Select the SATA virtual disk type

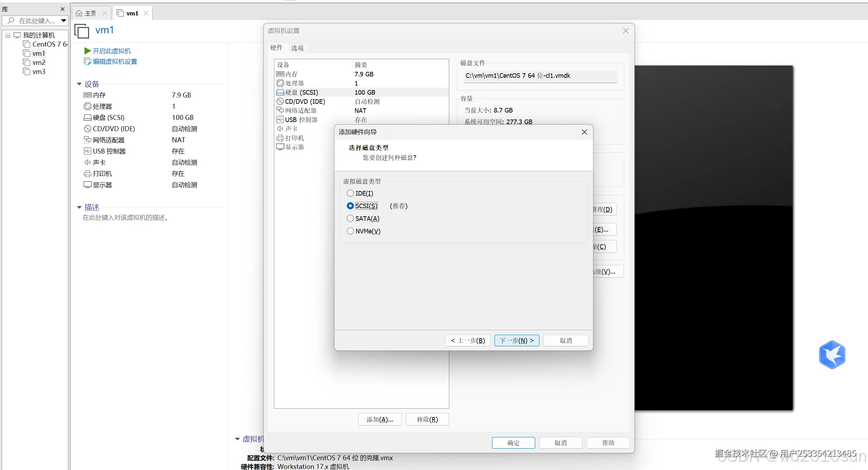350,218
